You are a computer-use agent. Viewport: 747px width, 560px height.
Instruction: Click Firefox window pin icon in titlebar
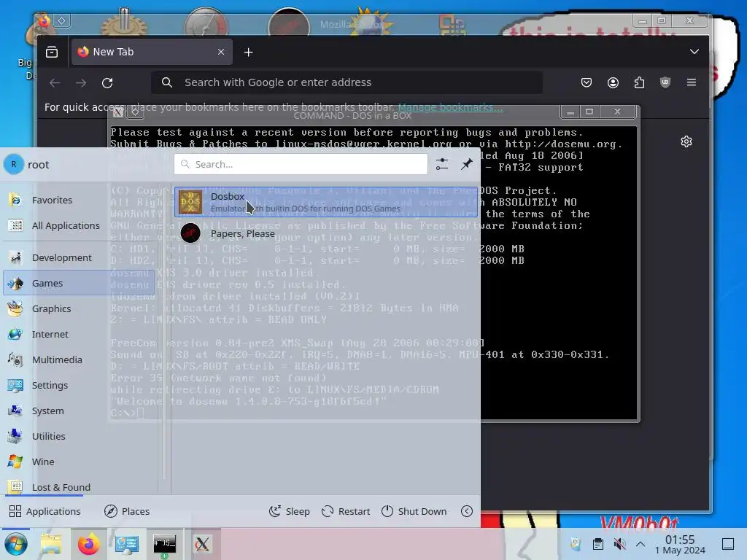pyautogui.click(x=62, y=20)
